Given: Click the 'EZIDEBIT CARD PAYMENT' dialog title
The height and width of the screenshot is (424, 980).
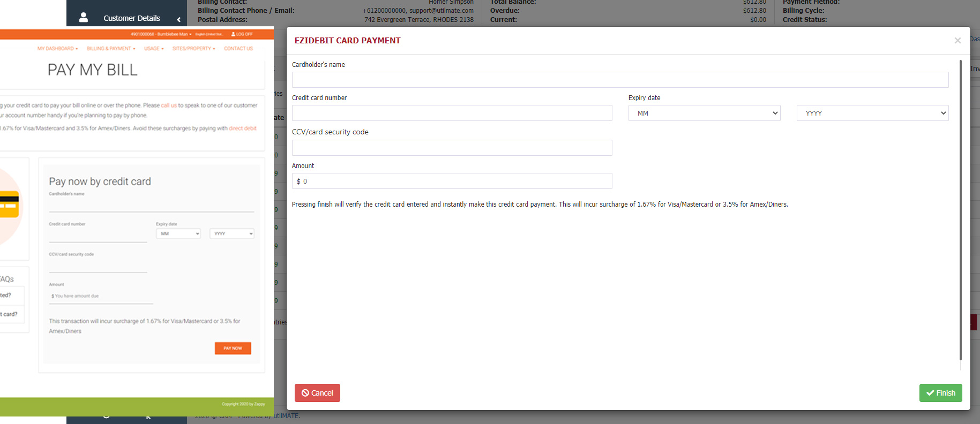Looking at the screenshot, I should pyautogui.click(x=347, y=41).
